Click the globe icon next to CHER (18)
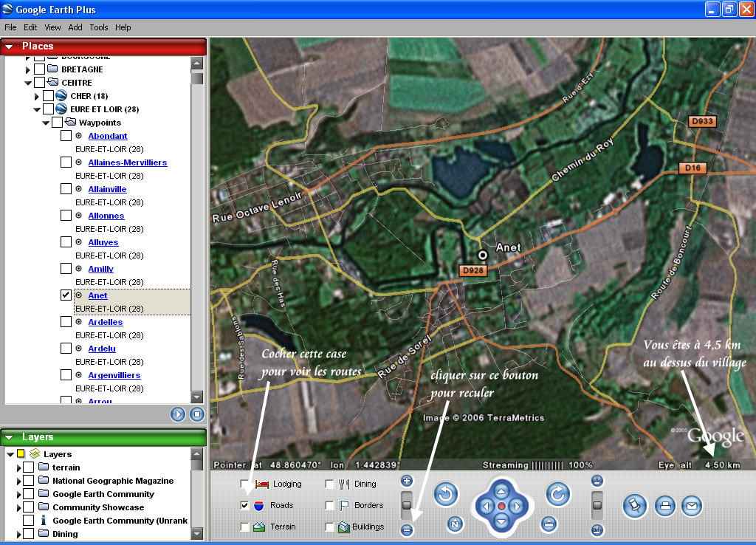756x545 pixels. point(61,95)
